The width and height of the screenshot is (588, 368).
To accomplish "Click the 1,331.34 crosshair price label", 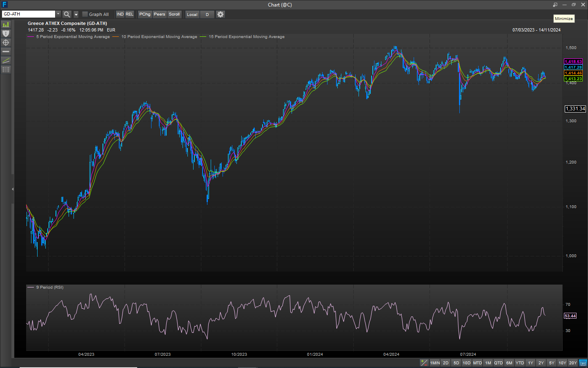I will point(575,109).
